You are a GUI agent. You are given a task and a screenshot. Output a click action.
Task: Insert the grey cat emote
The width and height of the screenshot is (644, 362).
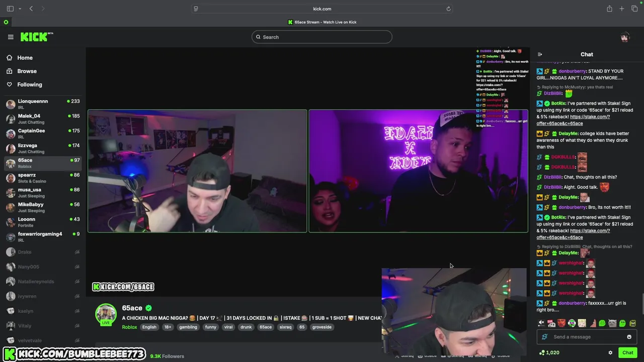[x=612, y=323]
